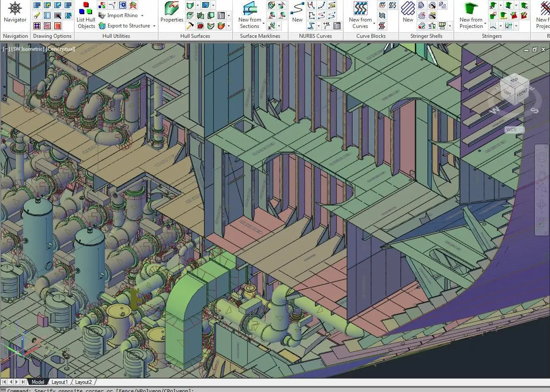
Task: Open the Conceptual visual style menu
Action: pos(61,49)
